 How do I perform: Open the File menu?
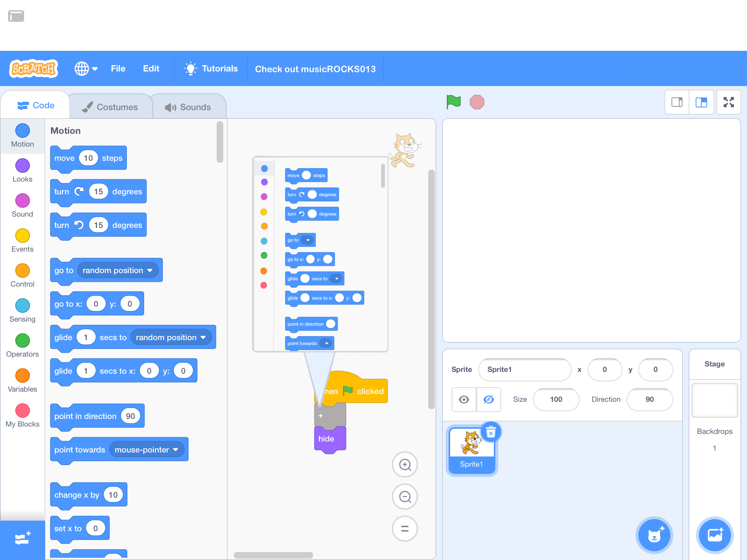[x=118, y=69]
